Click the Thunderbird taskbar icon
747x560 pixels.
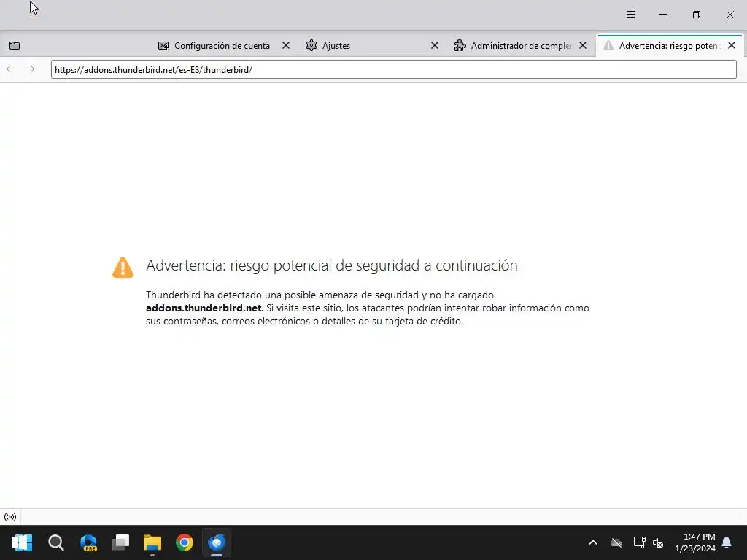click(216, 542)
